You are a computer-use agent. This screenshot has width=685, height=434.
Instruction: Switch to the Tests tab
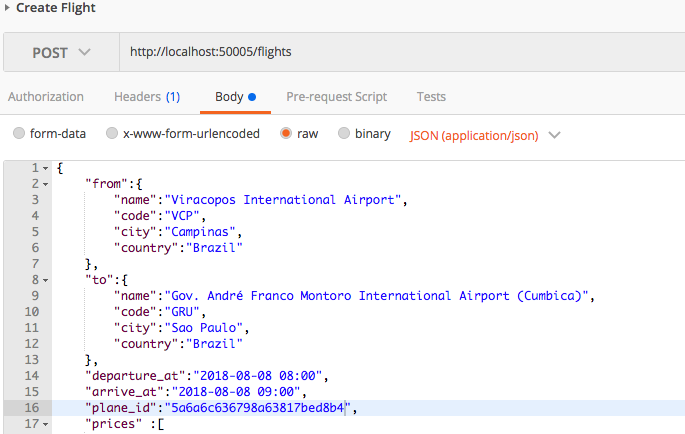click(431, 97)
